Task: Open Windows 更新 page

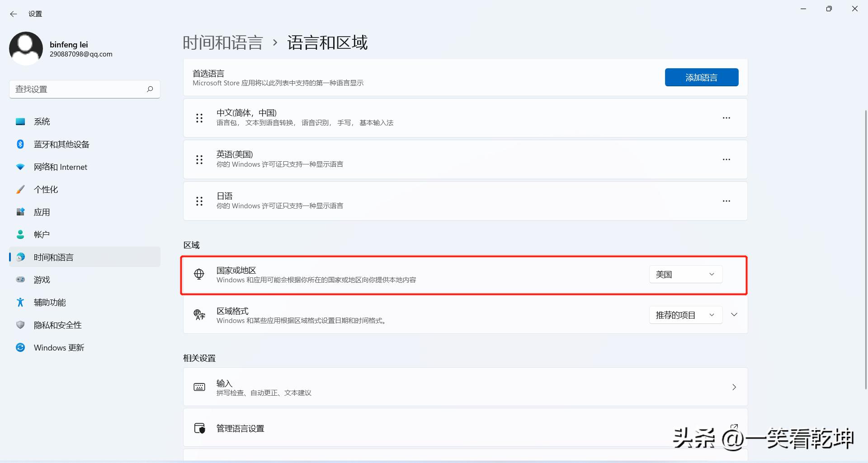Action: (x=59, y=347)
